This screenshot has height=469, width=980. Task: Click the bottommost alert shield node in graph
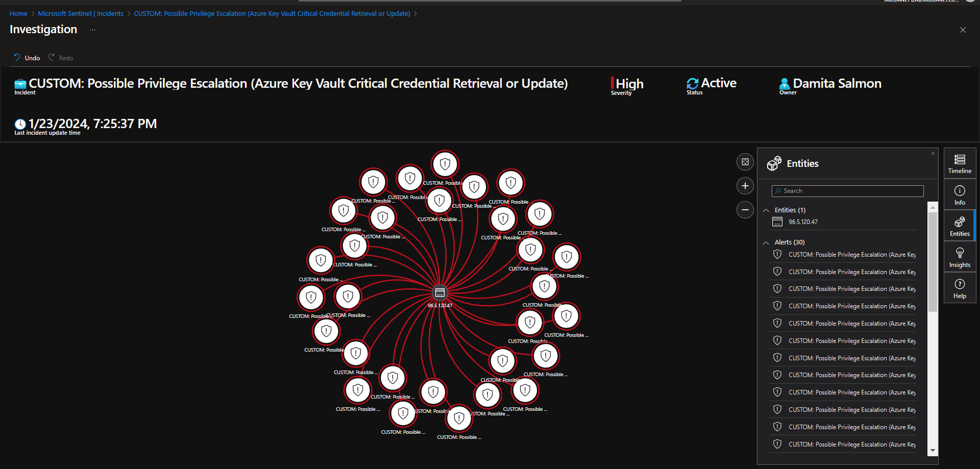tap(459, 418)
